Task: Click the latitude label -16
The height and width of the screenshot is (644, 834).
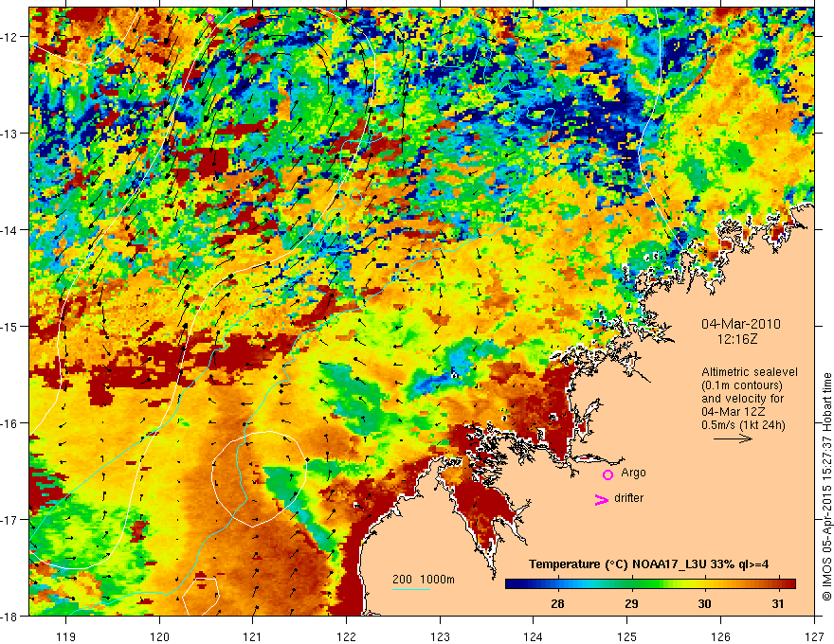Action: click(9, 423)
